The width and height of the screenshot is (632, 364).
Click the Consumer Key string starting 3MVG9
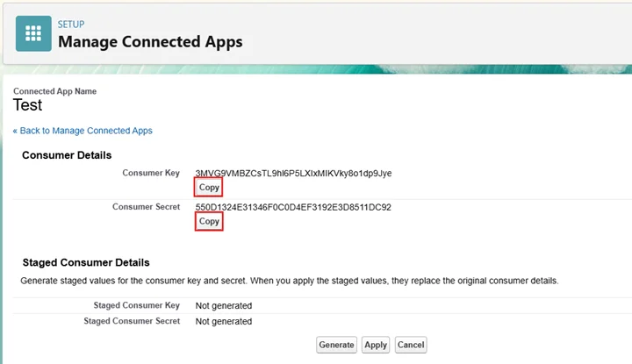[293, 174]
